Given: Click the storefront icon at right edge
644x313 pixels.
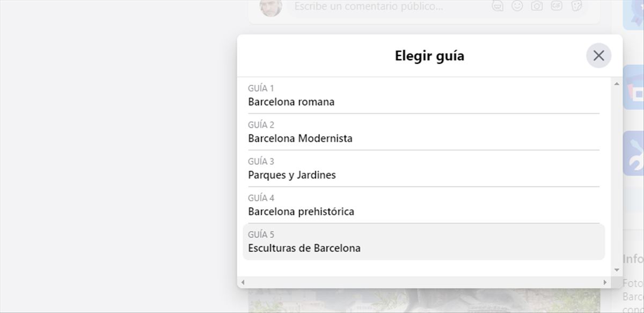Looking at the screenshot, I should click(x=634, y=88).
